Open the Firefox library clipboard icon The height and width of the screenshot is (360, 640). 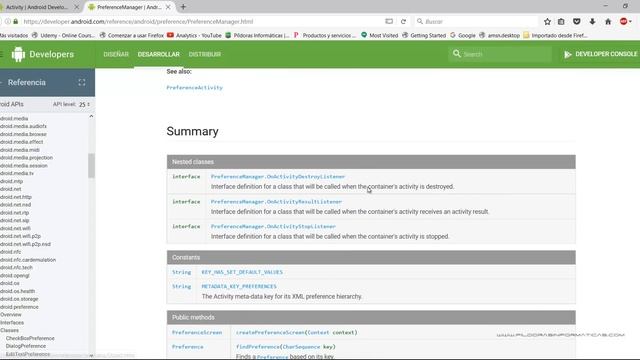coord(561,21)
